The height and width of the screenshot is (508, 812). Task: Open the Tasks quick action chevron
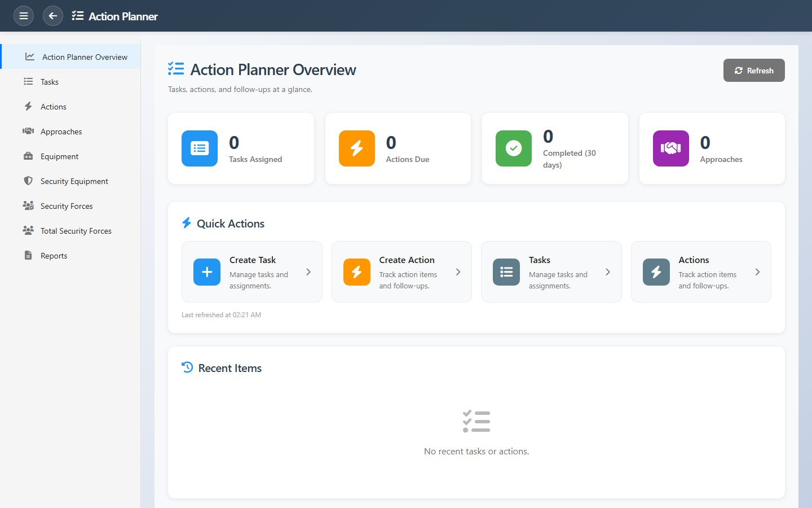coord(607,272)
